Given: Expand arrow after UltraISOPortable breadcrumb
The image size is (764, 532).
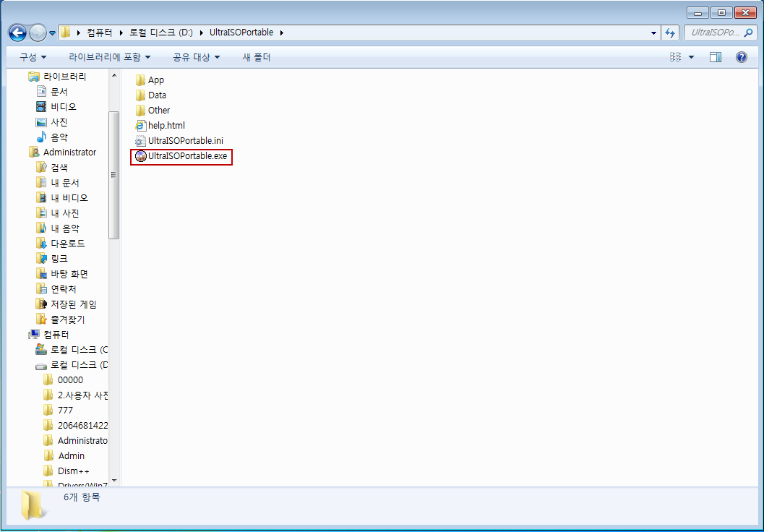Looking at the screenshot, I should (x=282, y=33).
